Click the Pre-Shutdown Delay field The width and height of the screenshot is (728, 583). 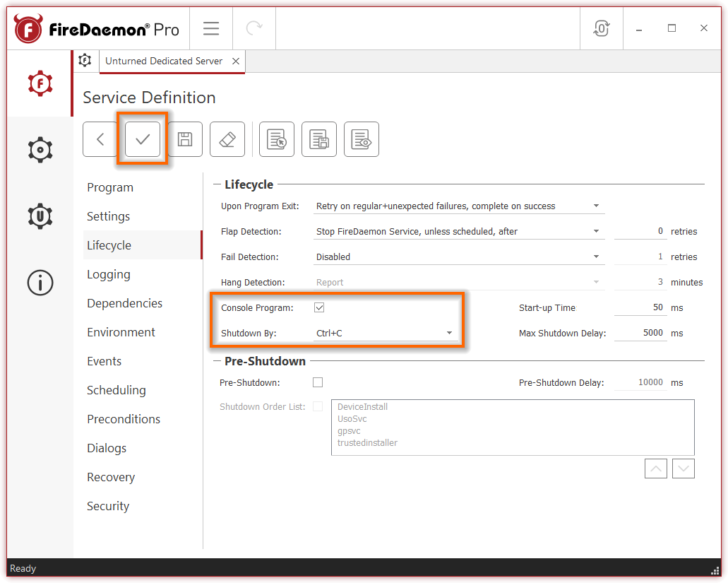coord(640,382)
